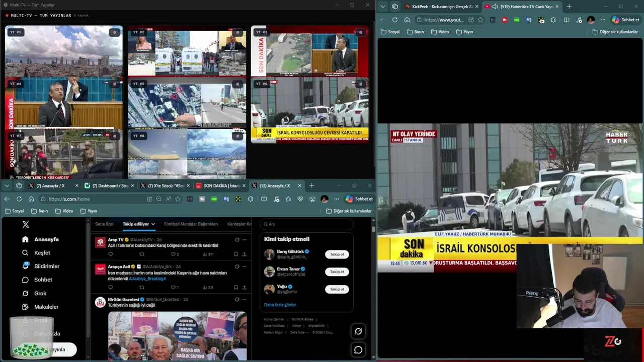Expand tab search in x.com browser
Viewport: 644px width, 362px height.
click(x=7, y=186)
